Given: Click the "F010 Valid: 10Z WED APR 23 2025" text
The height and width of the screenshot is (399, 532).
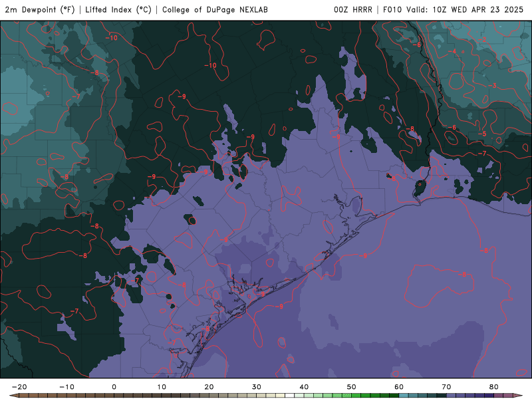Looking at the screenshot, I should (x=454, y=10).
